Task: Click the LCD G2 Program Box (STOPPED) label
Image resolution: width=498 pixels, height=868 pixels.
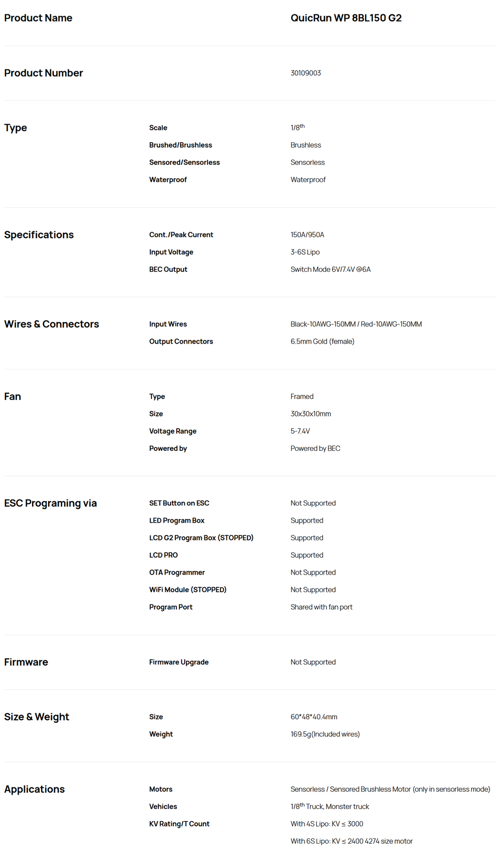Action: tap(201, 538)
